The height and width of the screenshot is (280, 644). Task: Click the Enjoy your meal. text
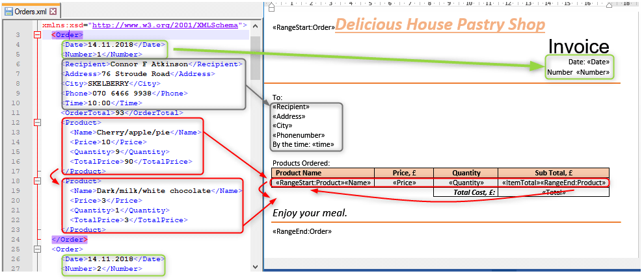point(310,213)
